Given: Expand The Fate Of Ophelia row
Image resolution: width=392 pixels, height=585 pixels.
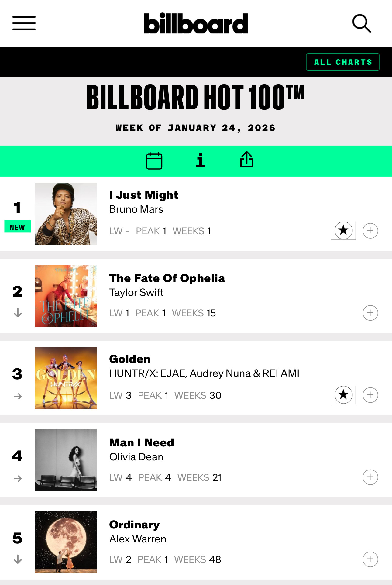Looking at the screenshot, I should 370,313.
